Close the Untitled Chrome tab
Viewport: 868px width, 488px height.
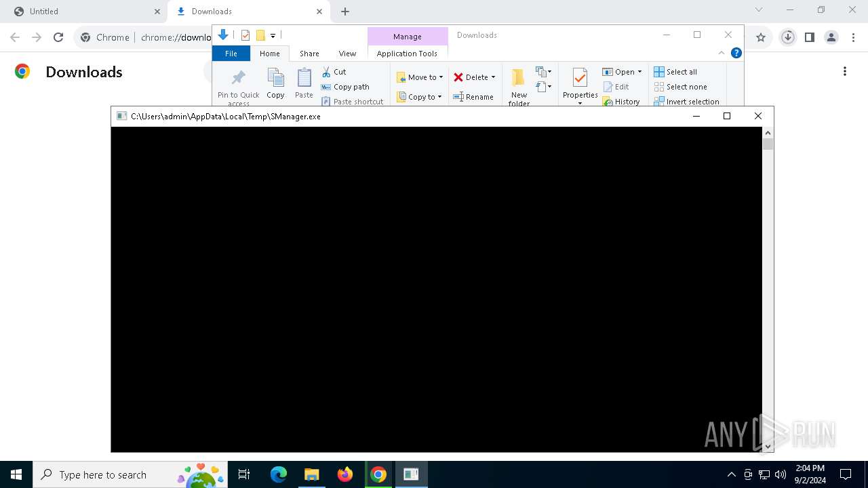click(x=157, y=12)
